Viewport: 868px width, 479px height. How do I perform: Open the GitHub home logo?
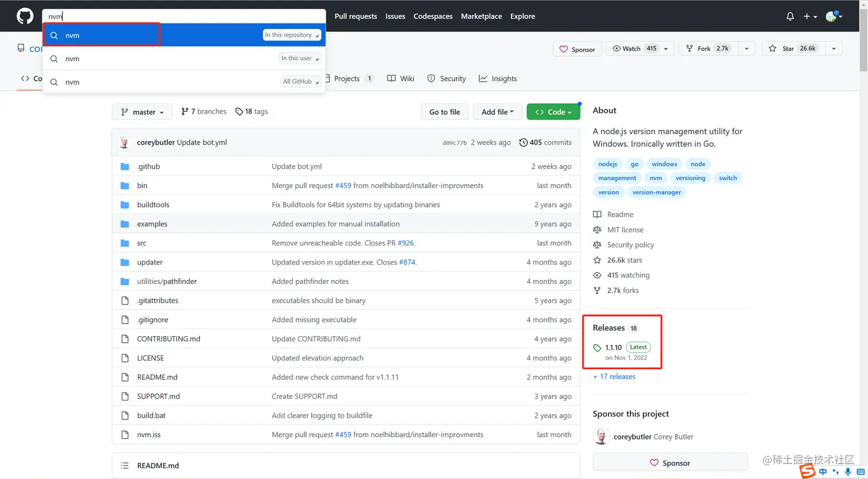tap(25, 16)
